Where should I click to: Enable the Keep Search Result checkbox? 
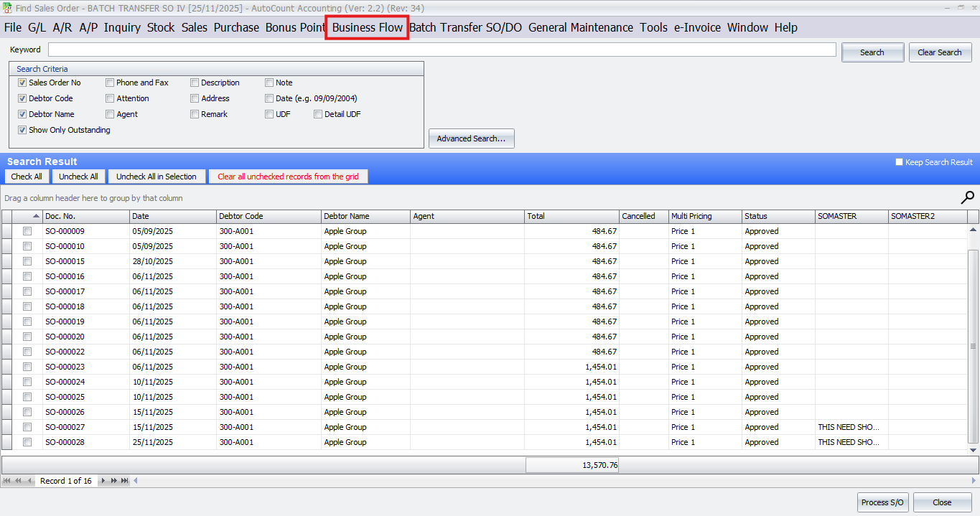tap(898, 162)
